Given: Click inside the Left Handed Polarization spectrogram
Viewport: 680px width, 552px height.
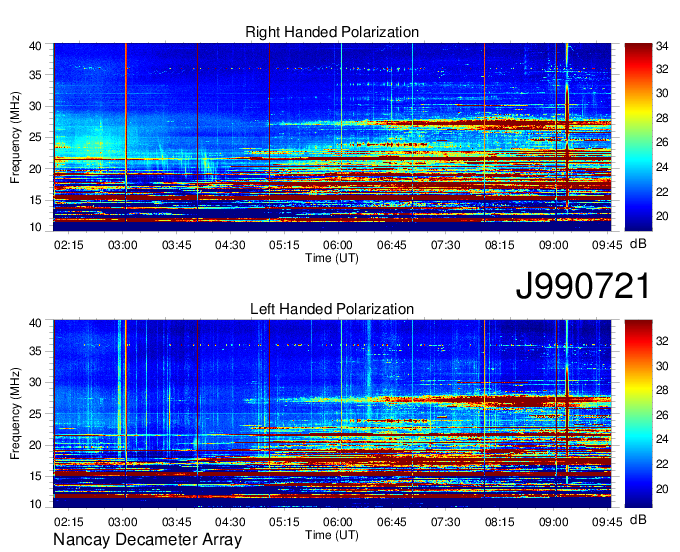Looking at the screenshot, I should click(332, 414).
